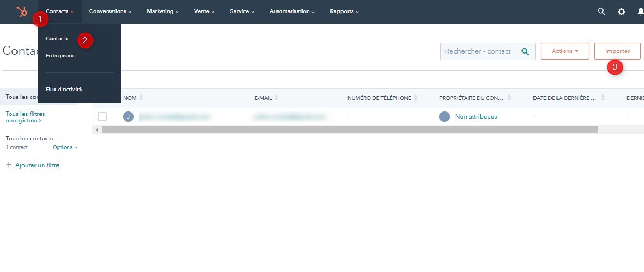Open the blurred contact name link
This screenshot has width=644, height=272.
pos(174,117)
